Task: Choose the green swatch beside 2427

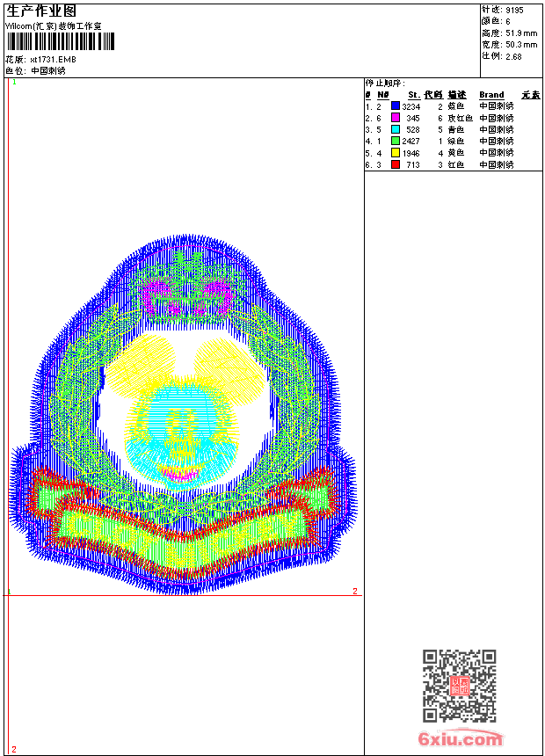Action: pos(396,141)
